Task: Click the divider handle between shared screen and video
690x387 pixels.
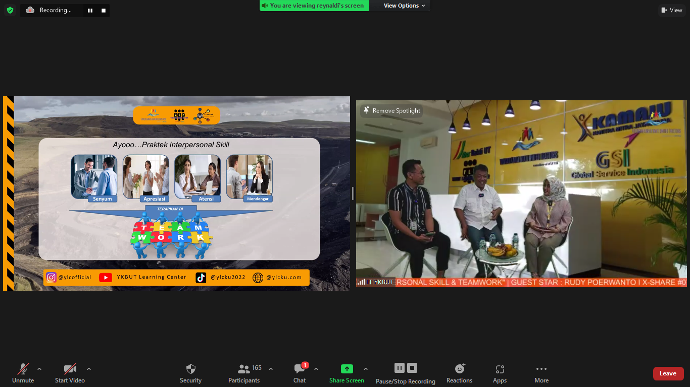Action: pos(352,193)
